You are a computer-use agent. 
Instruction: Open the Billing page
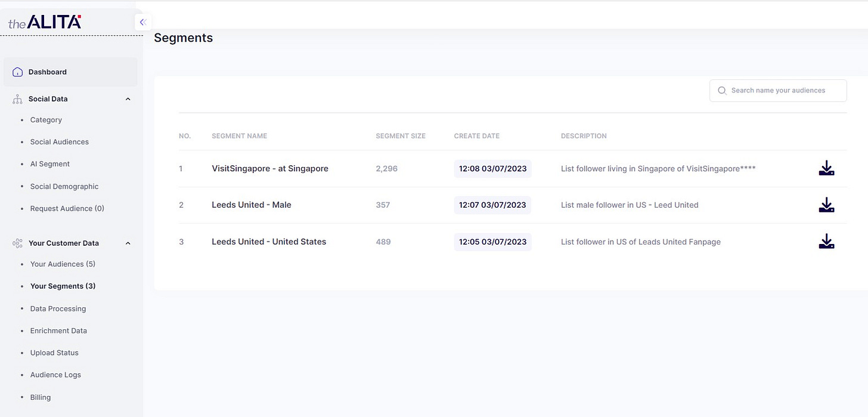coord(41,397)
